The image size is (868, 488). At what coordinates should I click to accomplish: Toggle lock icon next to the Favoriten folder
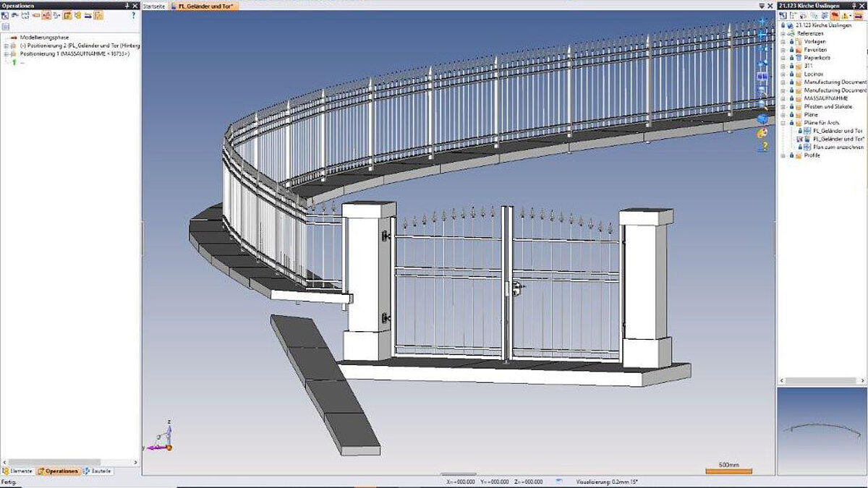coord(791,49)
